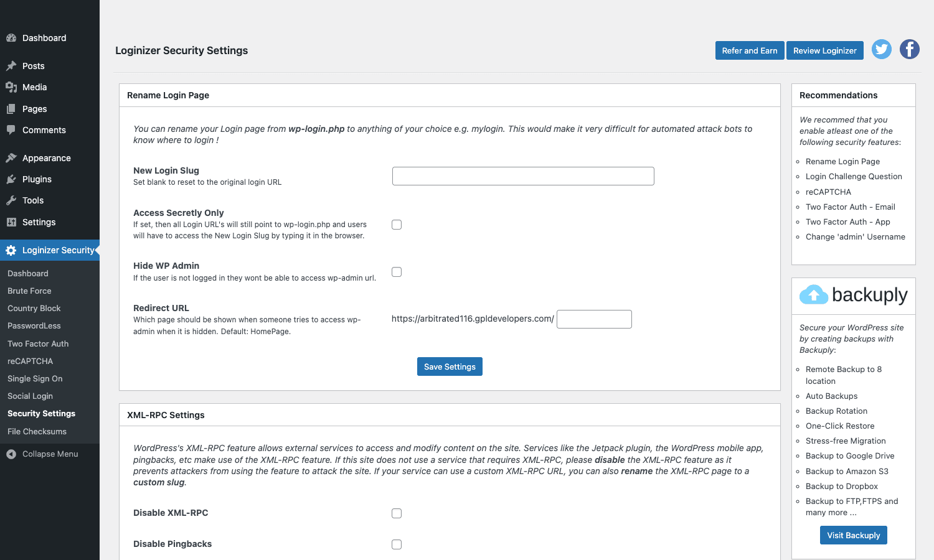The width and height of the screenshot is (934, 560).
Task: Click Backup to Amazon S3 text
Action: click(847, 471)
